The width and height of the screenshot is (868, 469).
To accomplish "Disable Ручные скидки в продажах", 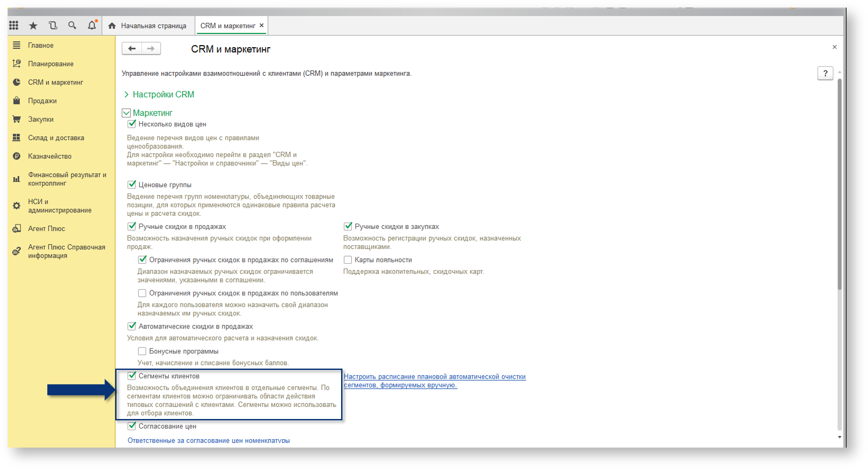I will (132, 226).
